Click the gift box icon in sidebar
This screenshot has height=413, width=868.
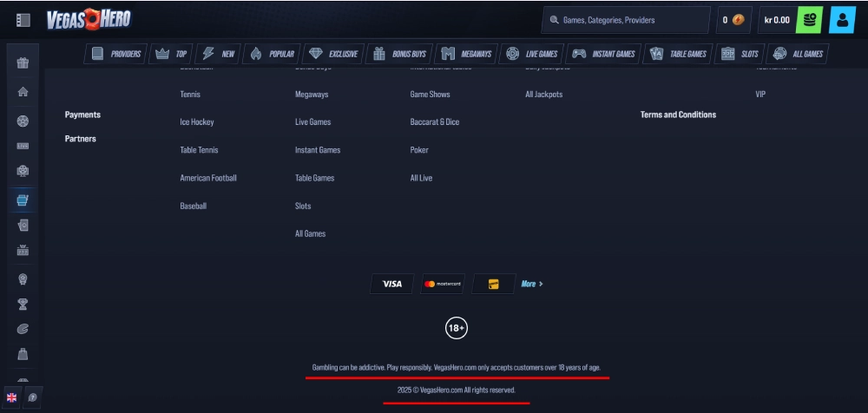(23, 63)
